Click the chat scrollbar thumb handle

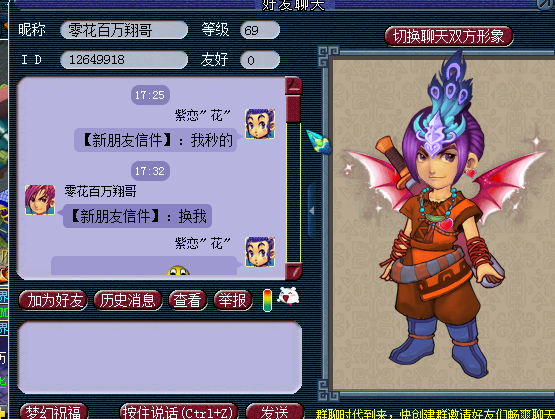(x=293, y=109)
